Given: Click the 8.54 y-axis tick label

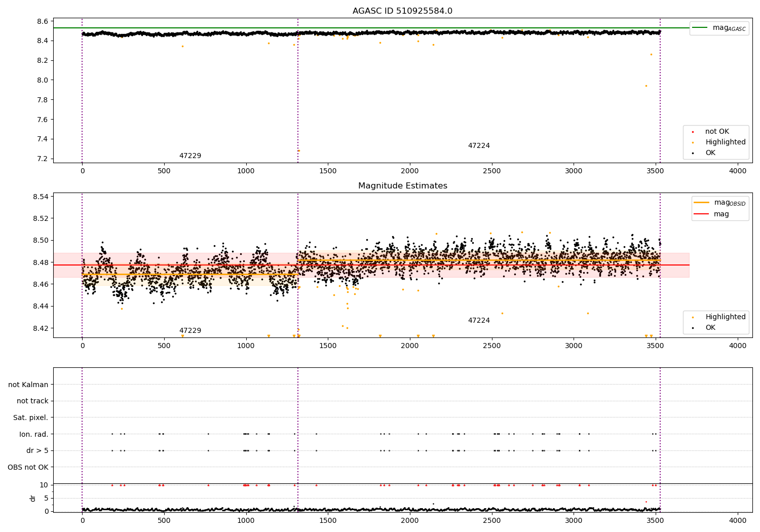Looking at the screenshot, I should (41, 197).
